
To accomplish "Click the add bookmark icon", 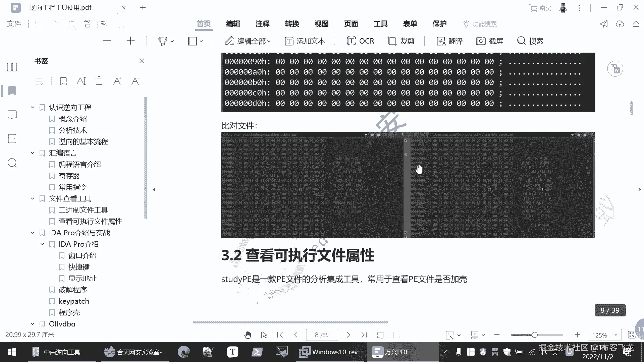I will pos(63,81).
